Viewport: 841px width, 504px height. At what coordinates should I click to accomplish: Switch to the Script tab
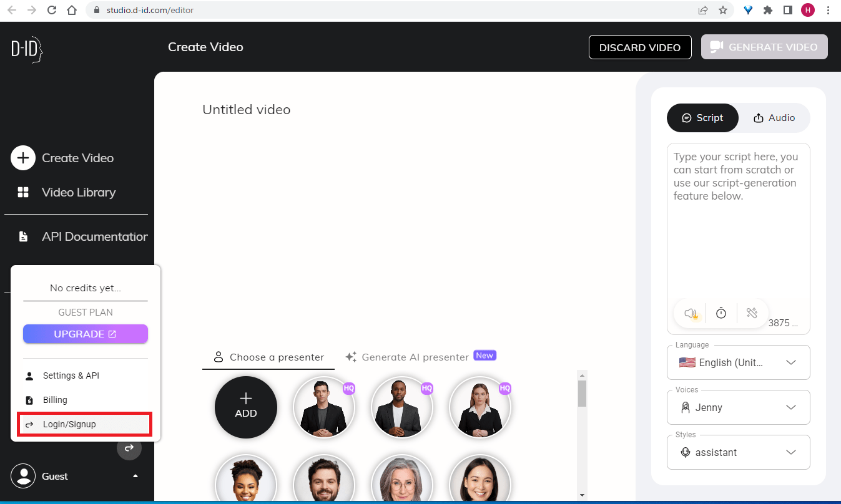point(702,118)
